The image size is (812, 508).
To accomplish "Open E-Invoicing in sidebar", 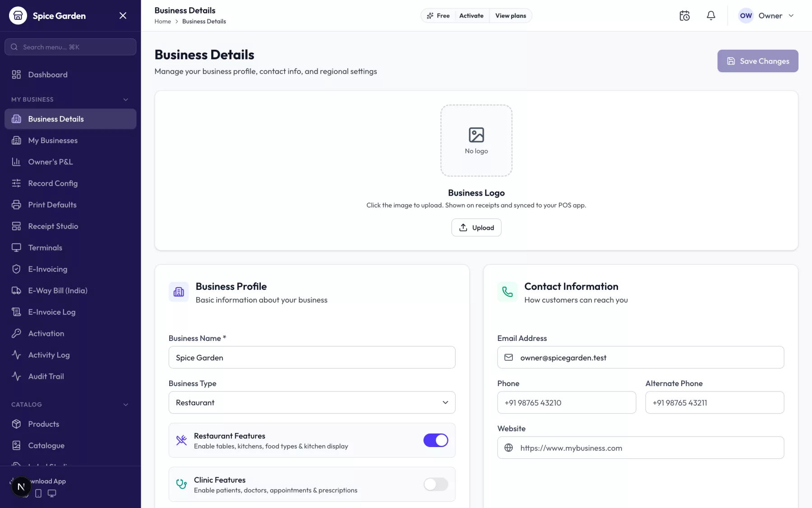I will 70,269.
